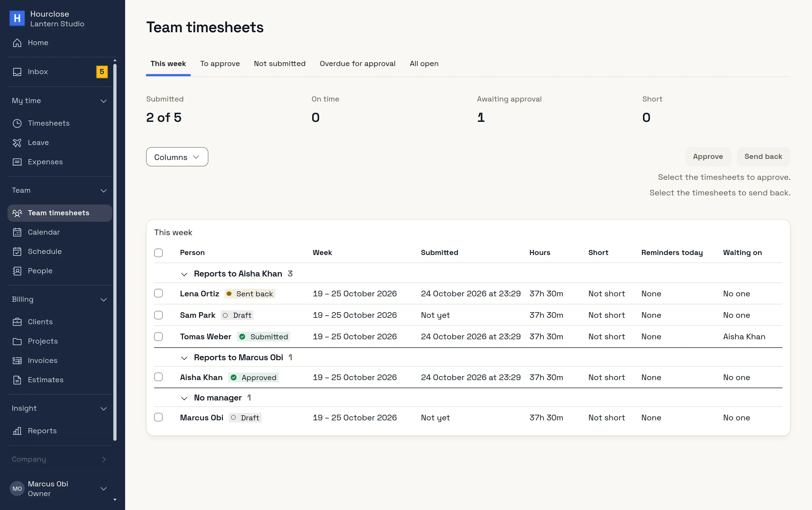This screenshot has height=510, width=812.
Task: Open the Reports bar chart icon
Action: [x=17, y=431]
